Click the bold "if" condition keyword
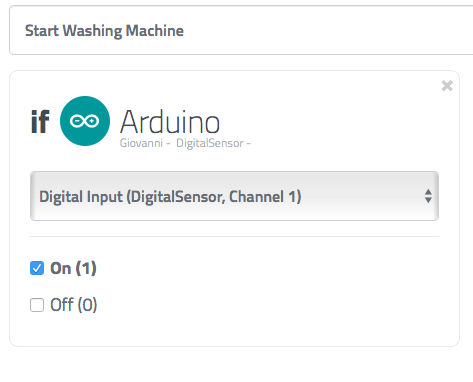473x382 pixels. 40,122
